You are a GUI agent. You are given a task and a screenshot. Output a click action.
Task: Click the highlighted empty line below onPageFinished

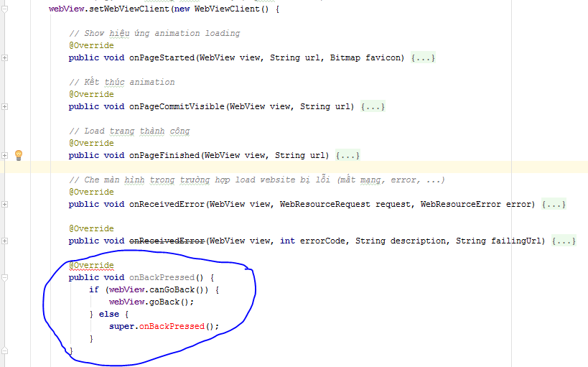point(287,167)
